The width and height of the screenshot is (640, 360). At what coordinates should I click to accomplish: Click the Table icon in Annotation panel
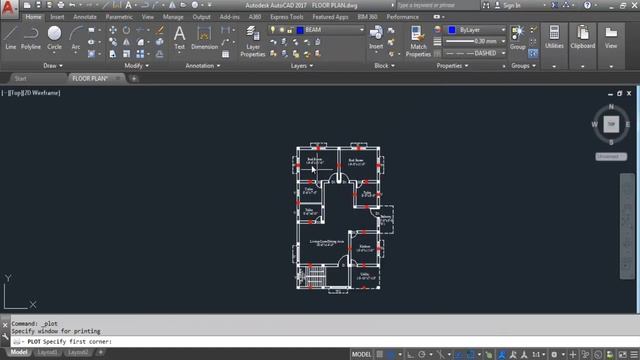(225, 54)
